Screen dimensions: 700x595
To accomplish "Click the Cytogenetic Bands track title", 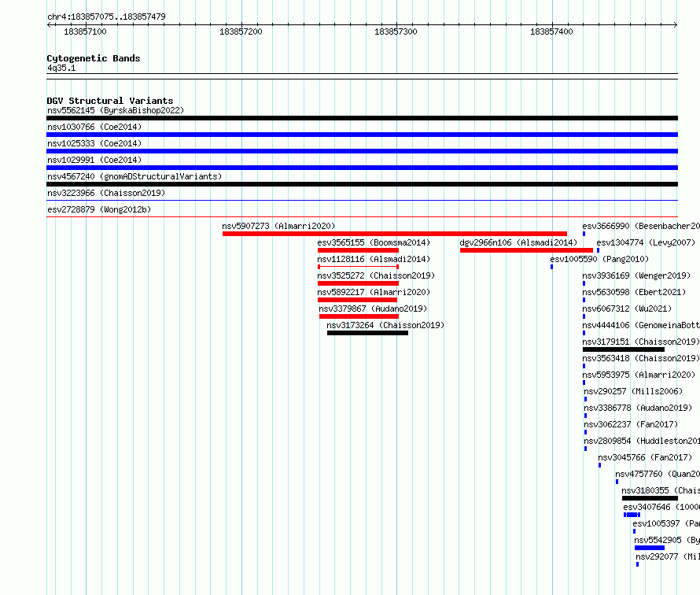I will click(x=94, y=58).
